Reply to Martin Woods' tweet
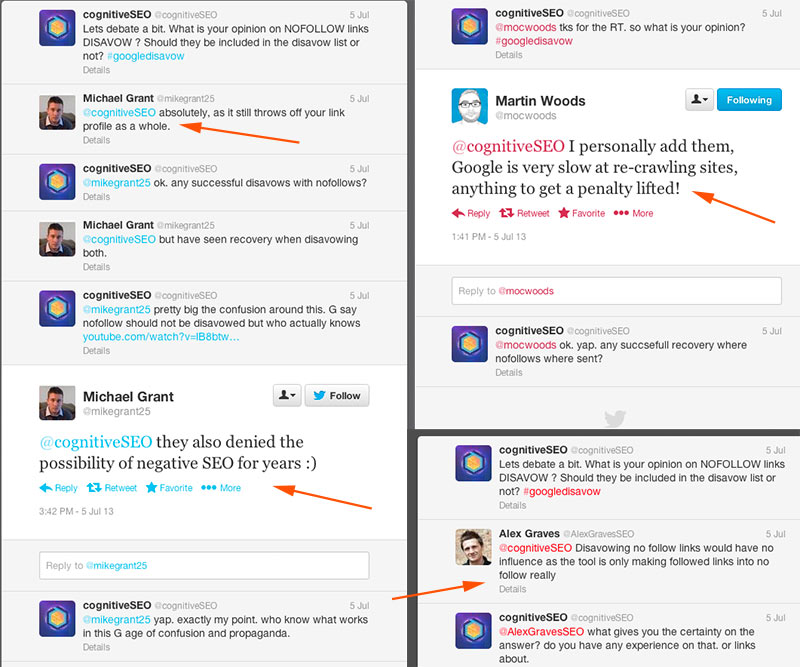 pos(471,213)
